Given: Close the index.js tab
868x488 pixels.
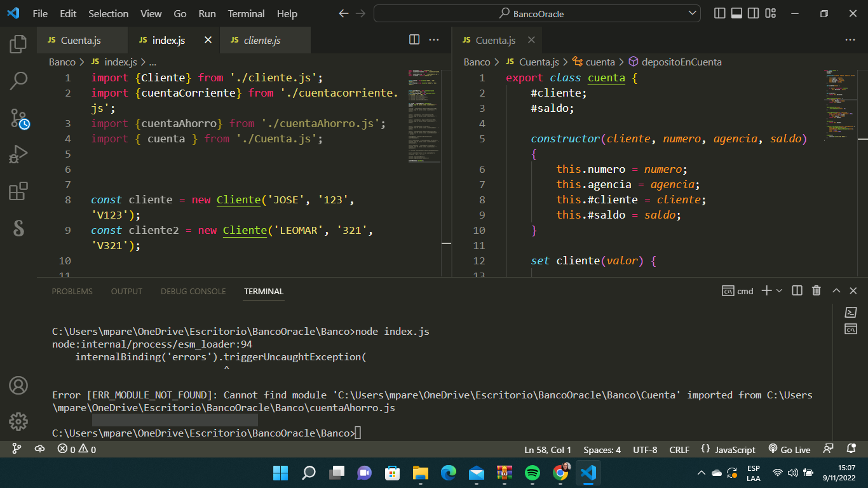Looking at the screenshot, I should point(208,40).
